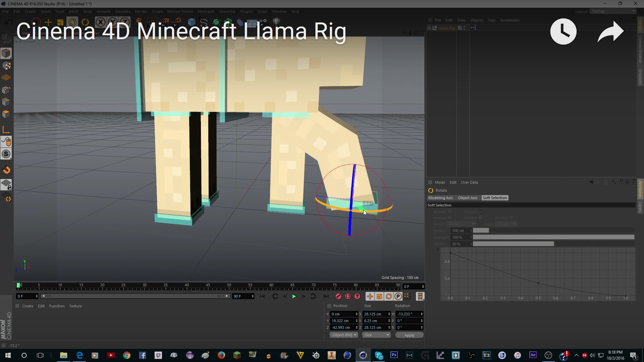Open new Attribute Manager icon
This screenshot has width=644, height=362.
633,182
